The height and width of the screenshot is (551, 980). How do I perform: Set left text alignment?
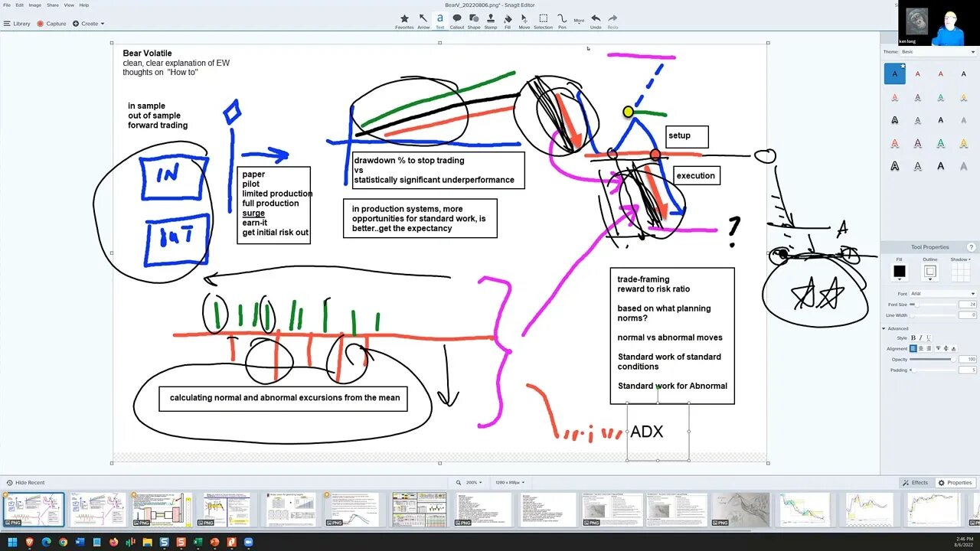click(x=913, y=349)
